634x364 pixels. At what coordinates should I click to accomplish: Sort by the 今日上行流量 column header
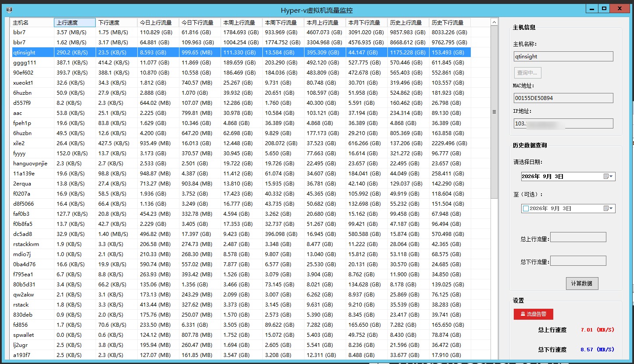(x=158, y=22)
